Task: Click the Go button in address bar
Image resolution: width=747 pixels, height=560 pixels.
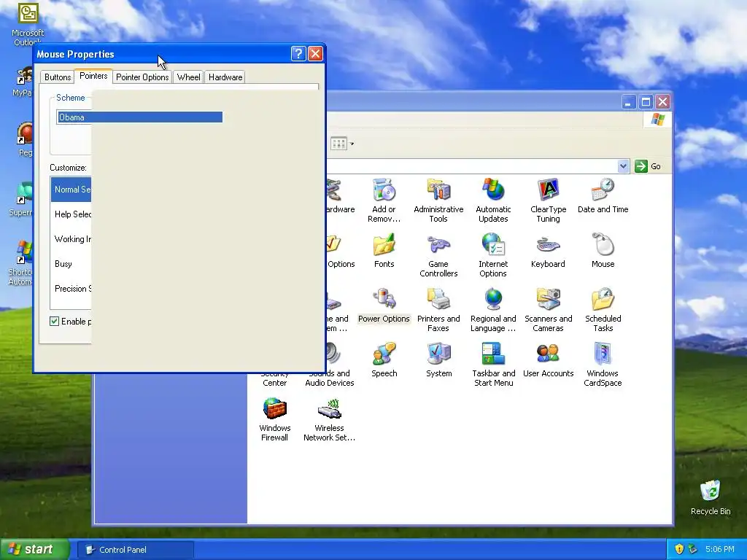Action: click(648, 166)
